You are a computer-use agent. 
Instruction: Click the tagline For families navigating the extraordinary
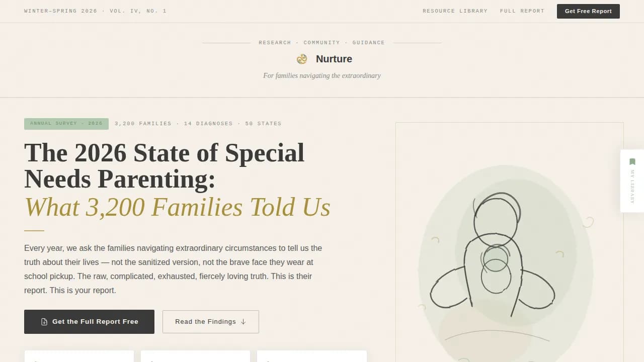pos(321,76)
